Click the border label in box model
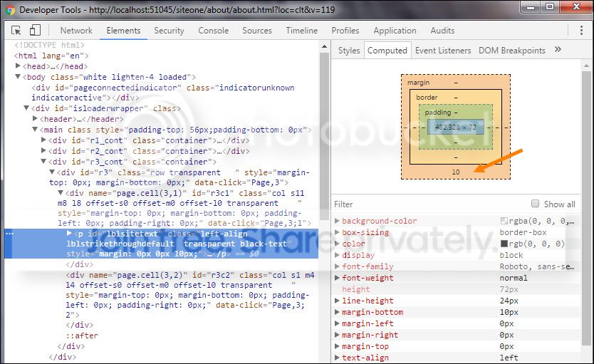This screenshot has width=594, height=364. tap(427, 98)
